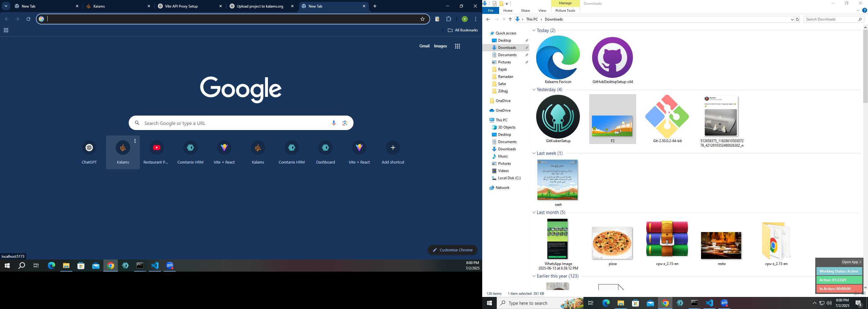Open more actions on hovered Kalams shortcut
This screenshot has height=309, width=868.
135,141
